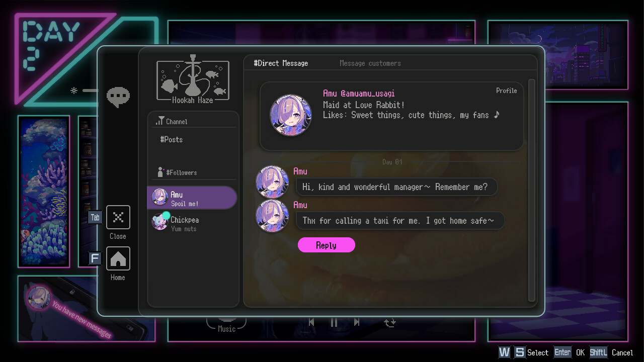Image resolution: width=644 pixels, height=362 pixels.
Task: Click the pink Reply button
Action: 327,245
